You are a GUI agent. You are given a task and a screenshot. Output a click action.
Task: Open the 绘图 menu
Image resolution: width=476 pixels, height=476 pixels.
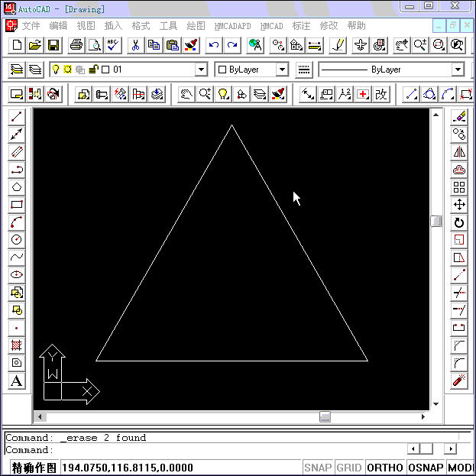point(196,26)
